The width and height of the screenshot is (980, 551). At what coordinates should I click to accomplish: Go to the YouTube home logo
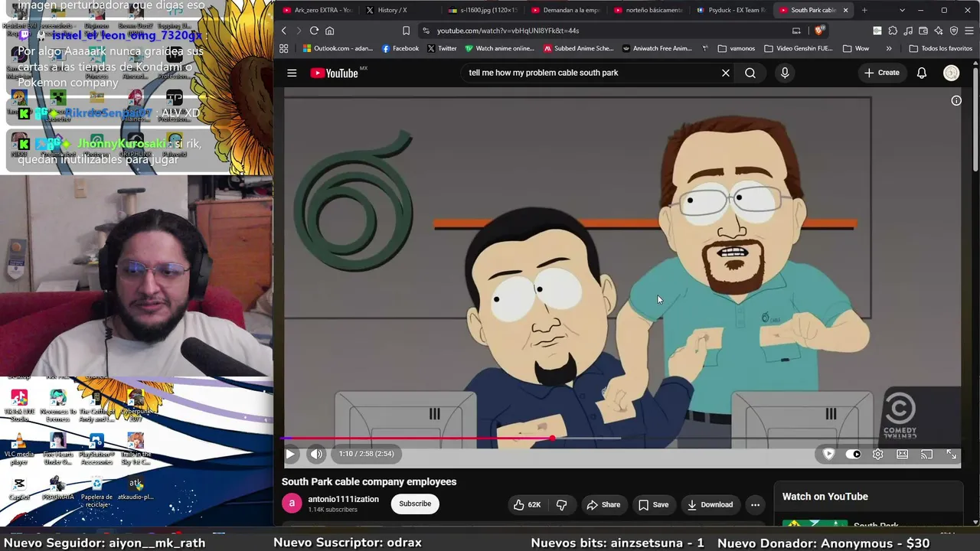[335, 73]
